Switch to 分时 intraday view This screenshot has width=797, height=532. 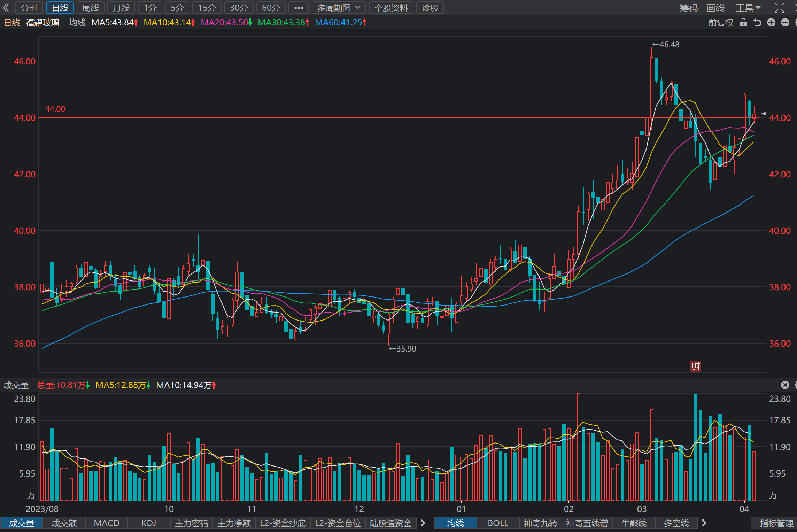tap(29, 8)
